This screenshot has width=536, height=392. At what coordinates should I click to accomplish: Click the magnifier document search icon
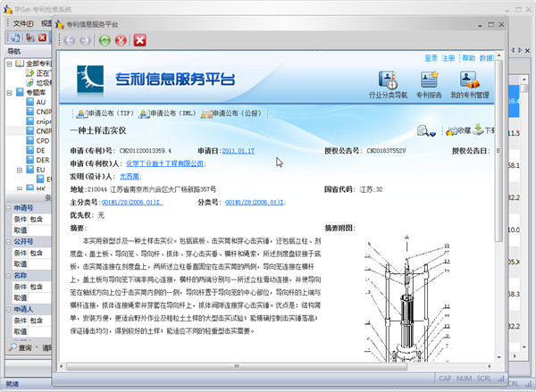[423, 130]
